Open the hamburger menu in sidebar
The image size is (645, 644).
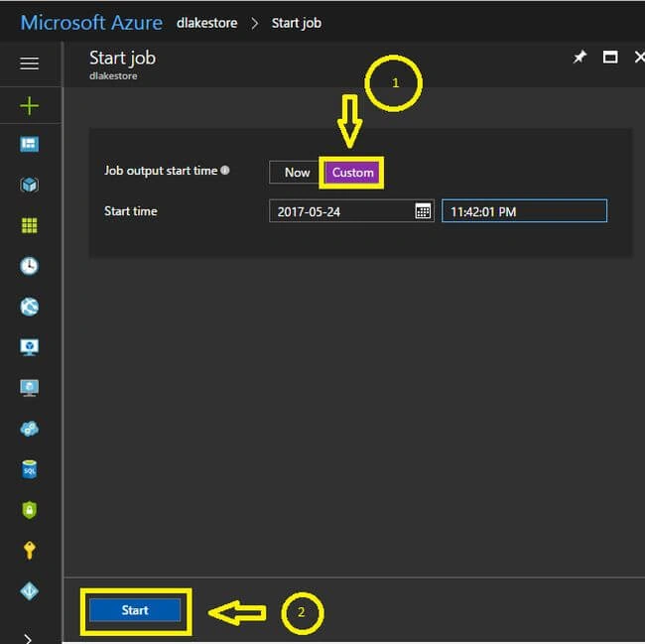[29, 64]
